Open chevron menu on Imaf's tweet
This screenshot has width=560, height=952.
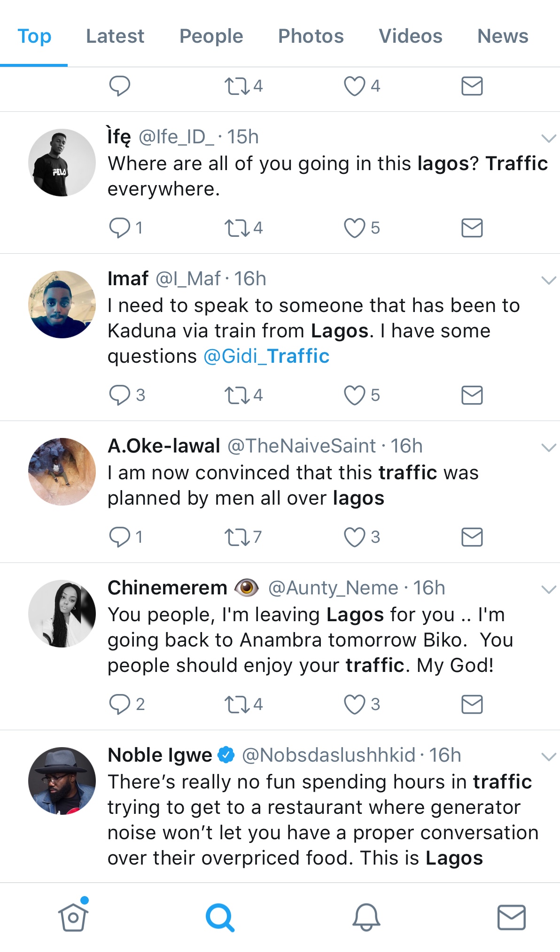pos(548,281)
